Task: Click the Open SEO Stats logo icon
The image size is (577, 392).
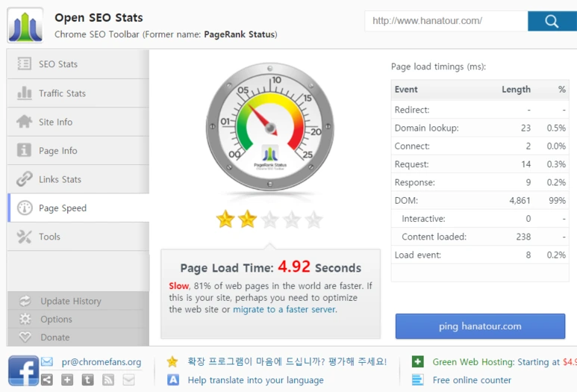Action: 25,25
